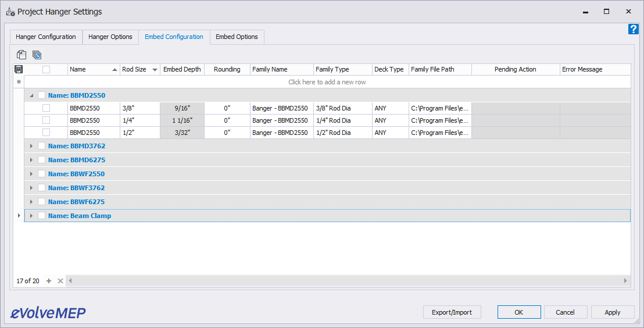Check the row with 3/8" rod size

click(x=46, y=108)
